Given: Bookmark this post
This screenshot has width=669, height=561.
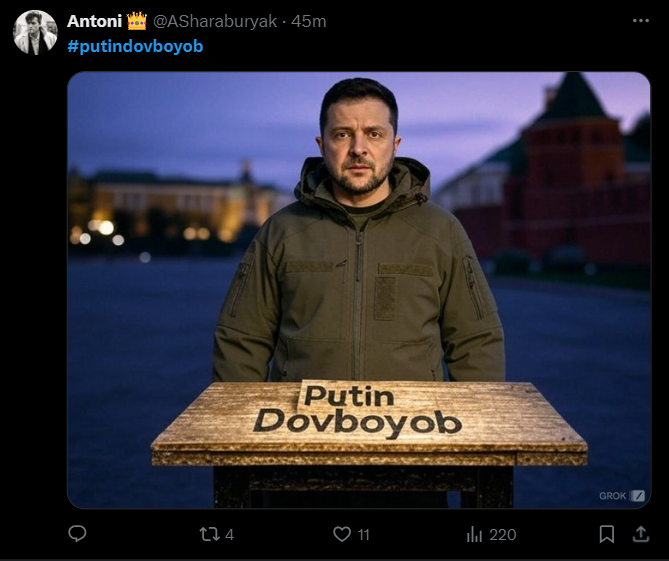Looking at the screenshot, I should pyautogui.click(x=607, y=534).
